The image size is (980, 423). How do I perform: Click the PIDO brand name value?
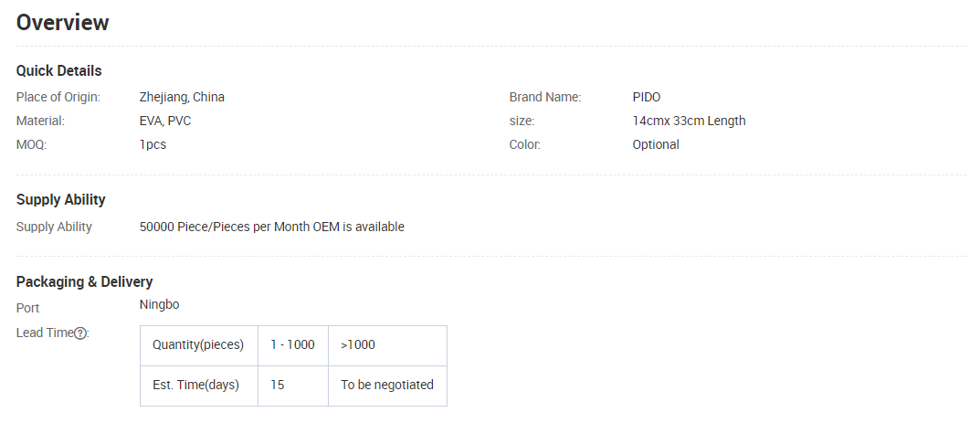click(647, 97)
